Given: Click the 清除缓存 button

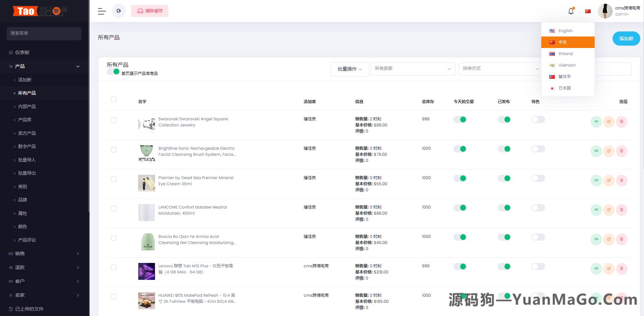Looking at the screenshot, I should [x=150, y=11].
